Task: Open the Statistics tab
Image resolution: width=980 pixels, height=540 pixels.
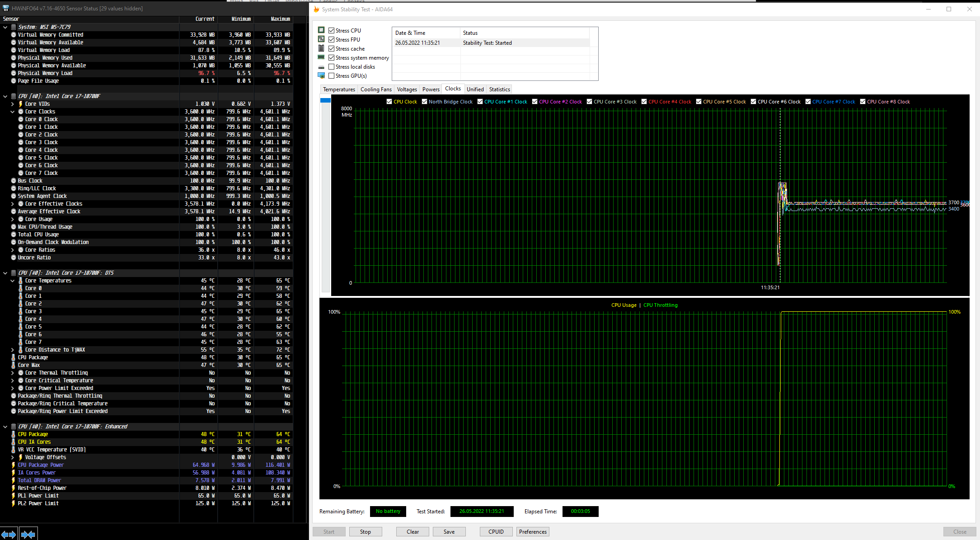Action: [x=499, y=89]
